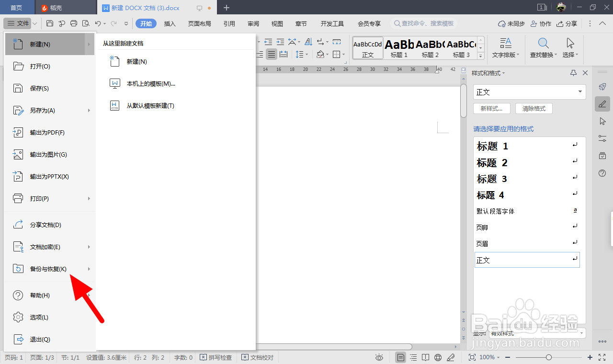Click 本机上的模板(M)... option

[x=151, y=84]
